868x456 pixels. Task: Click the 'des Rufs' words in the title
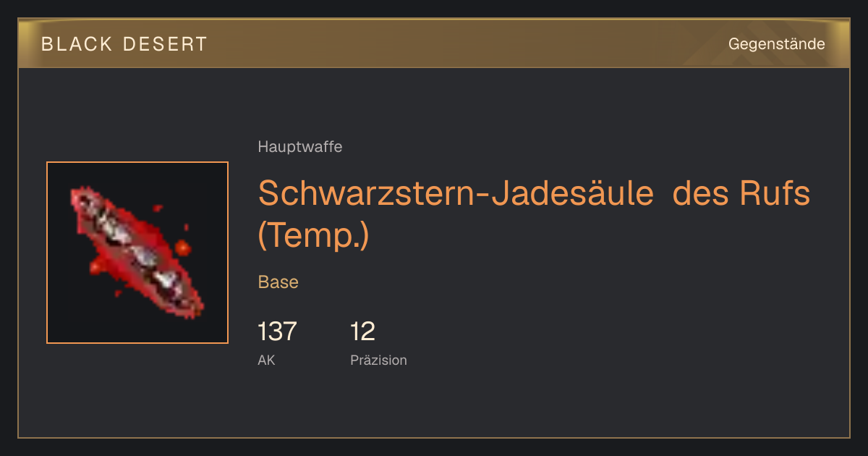click(741, 193)
